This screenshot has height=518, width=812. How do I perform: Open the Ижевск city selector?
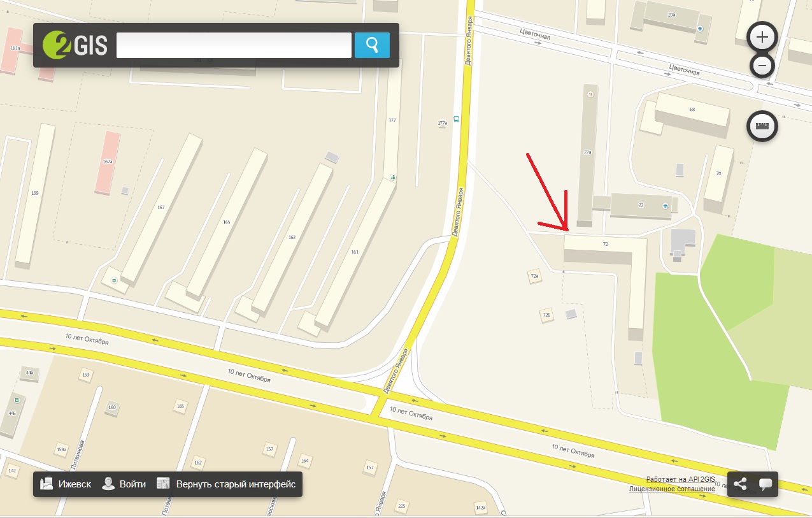tap(66, 484)
